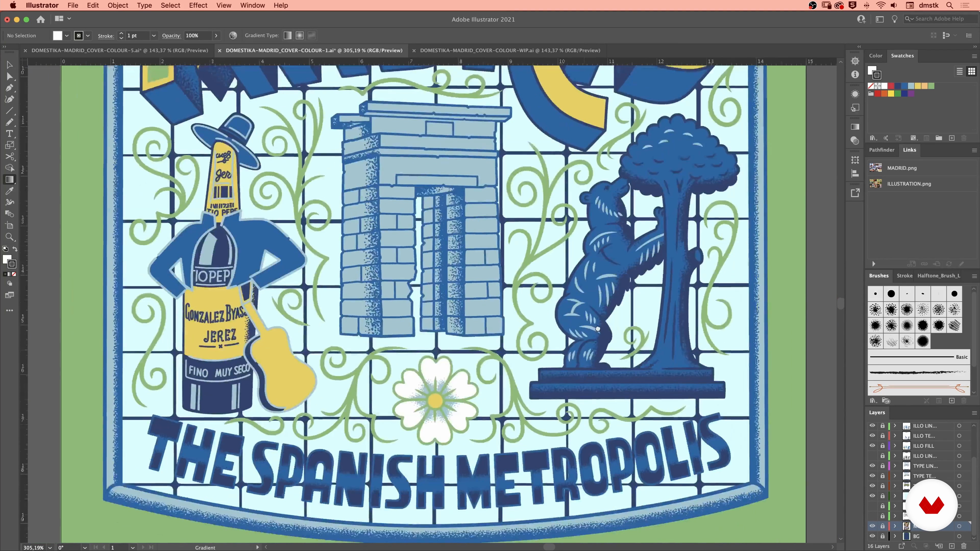Viewport: 980px width, 551px height.
Task: Show swatches in thumbnail grid view
Action: click(x=971, y=71)
